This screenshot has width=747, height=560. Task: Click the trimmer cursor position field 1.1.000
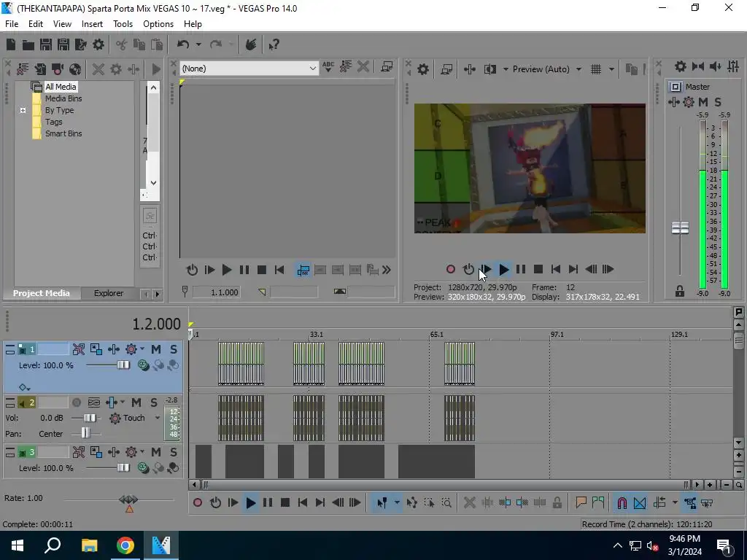pos(217,292)
